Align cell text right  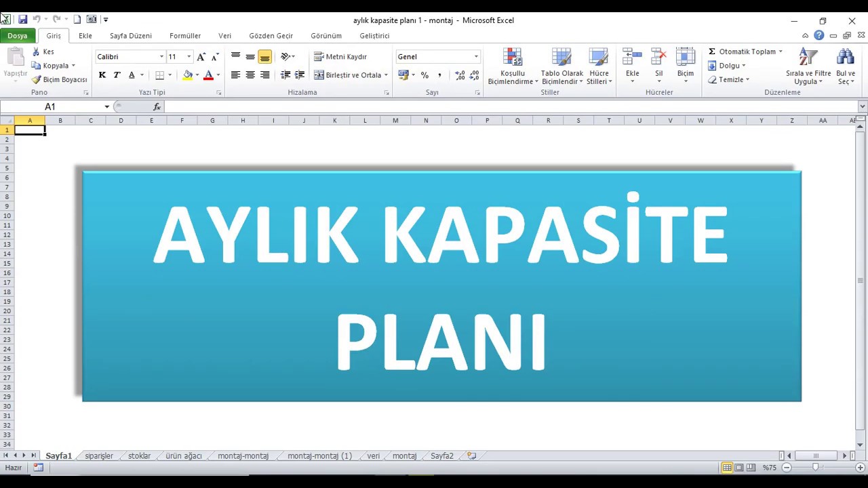[x=264, y=75]
